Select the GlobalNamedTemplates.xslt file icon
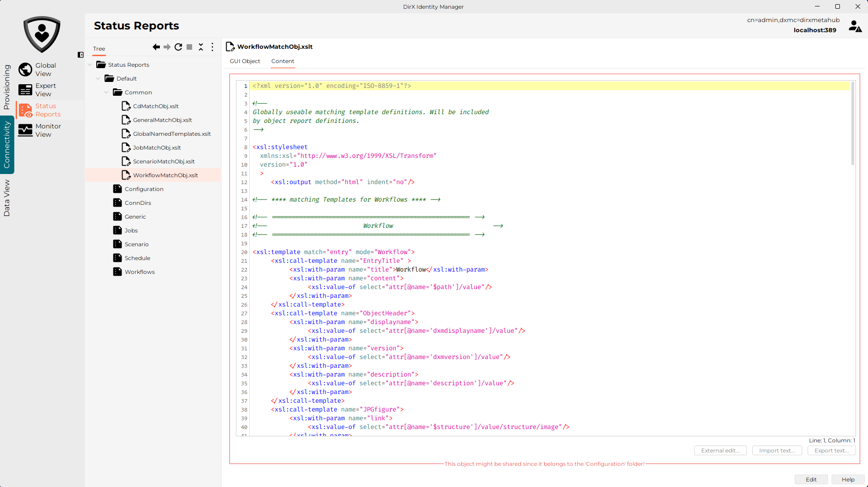 tap(126, 134)
